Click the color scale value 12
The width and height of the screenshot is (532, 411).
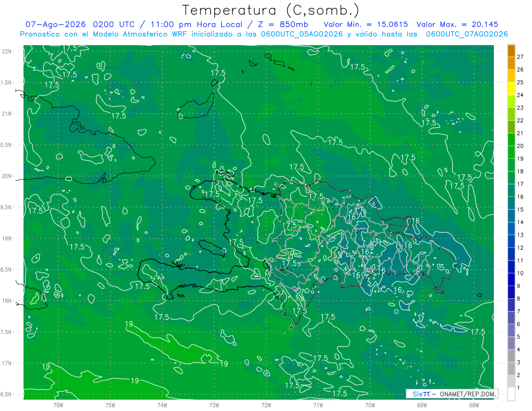click(520, 247)
